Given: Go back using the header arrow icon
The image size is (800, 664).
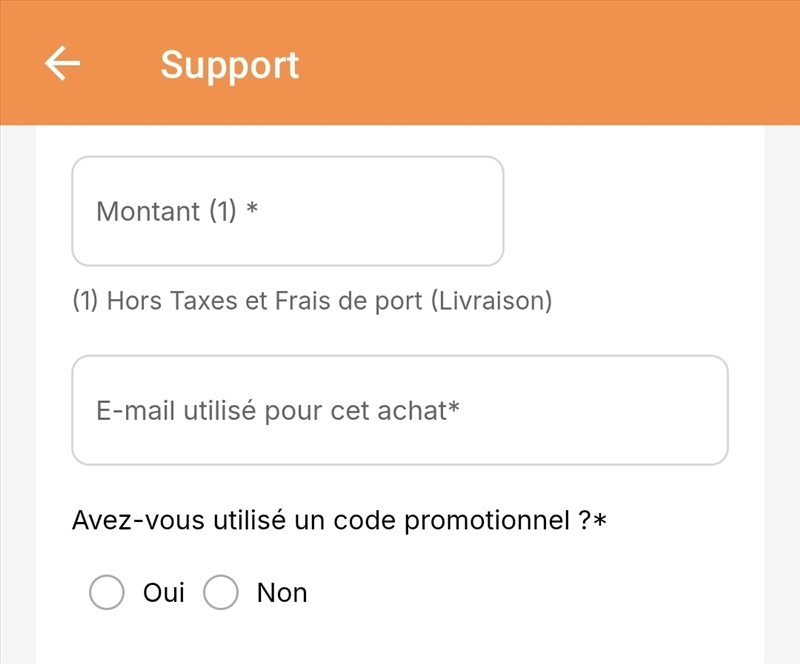Looking at the screenshot, I should [x=63, y=63].
